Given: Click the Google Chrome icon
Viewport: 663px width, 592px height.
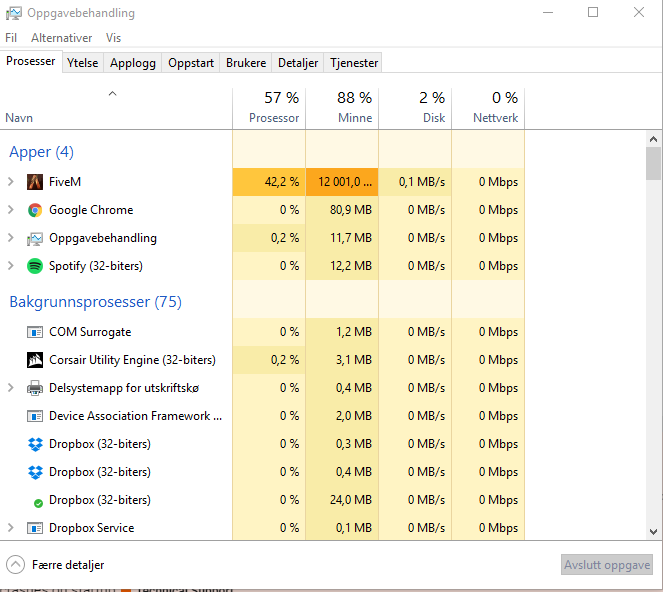Looking at the screenshot, I should [x=35, y=210].
